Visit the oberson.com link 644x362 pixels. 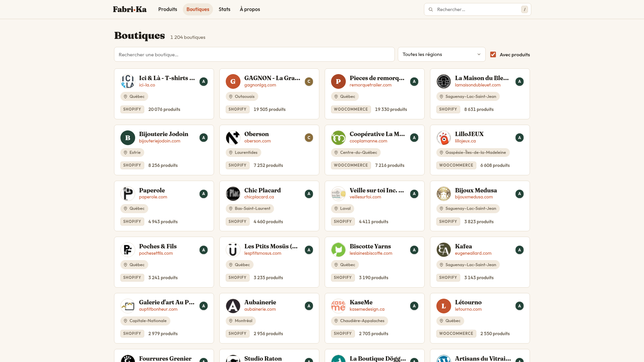[258, 141]
